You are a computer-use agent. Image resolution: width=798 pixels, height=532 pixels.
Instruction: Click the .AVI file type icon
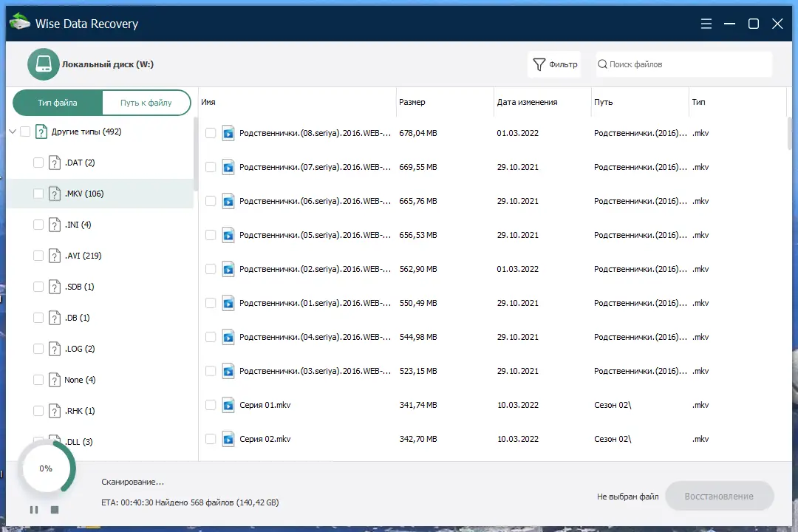tap(55, 256)
